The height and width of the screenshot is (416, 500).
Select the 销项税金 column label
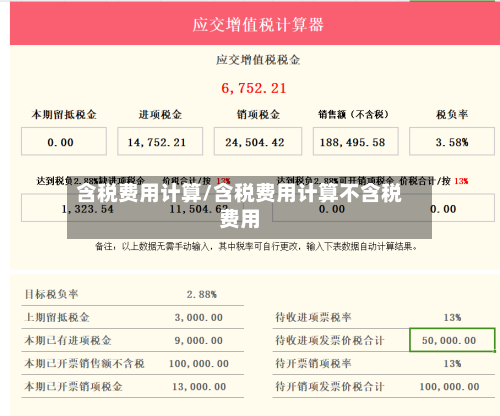[x=258, y=114]
